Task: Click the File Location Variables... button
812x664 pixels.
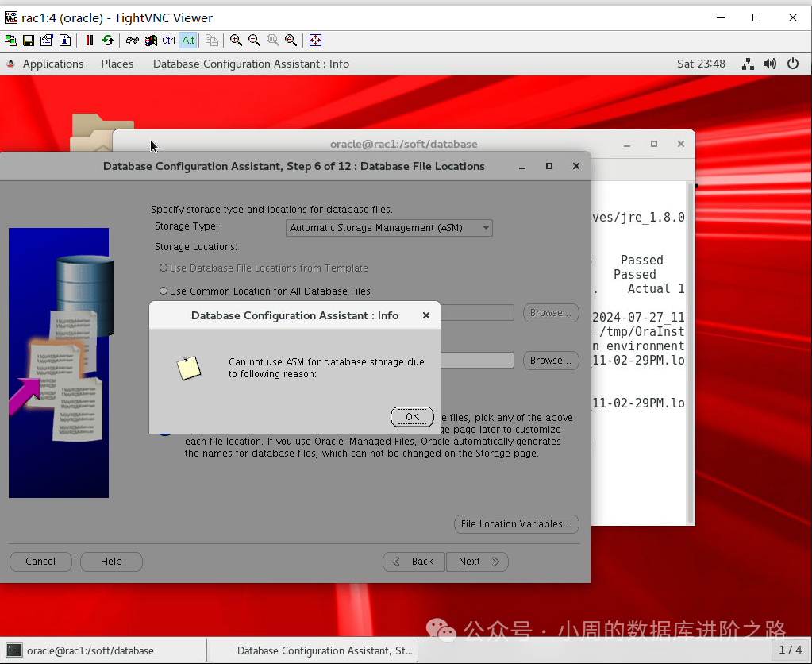Action: [x=516, y=524]
